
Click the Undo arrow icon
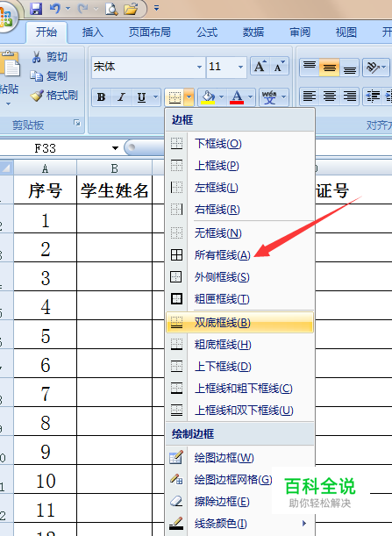[x=55, y=8]
